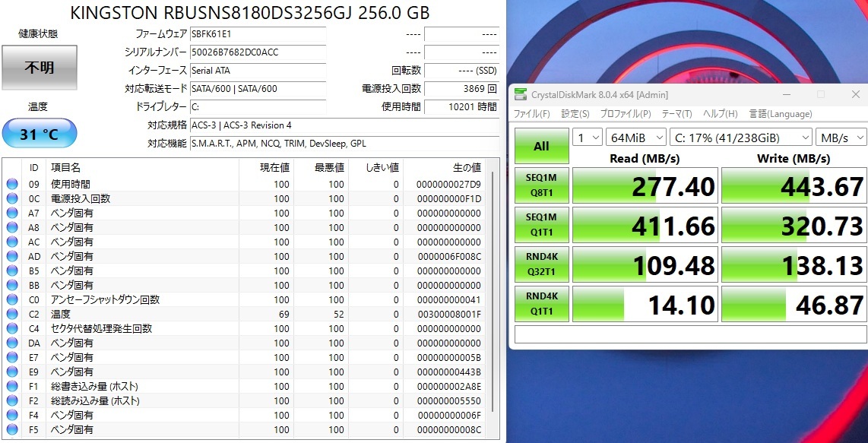Screen dimensions: 868x443
Task: Click status circle icon for row C2 温度
Action: point(12,314)
